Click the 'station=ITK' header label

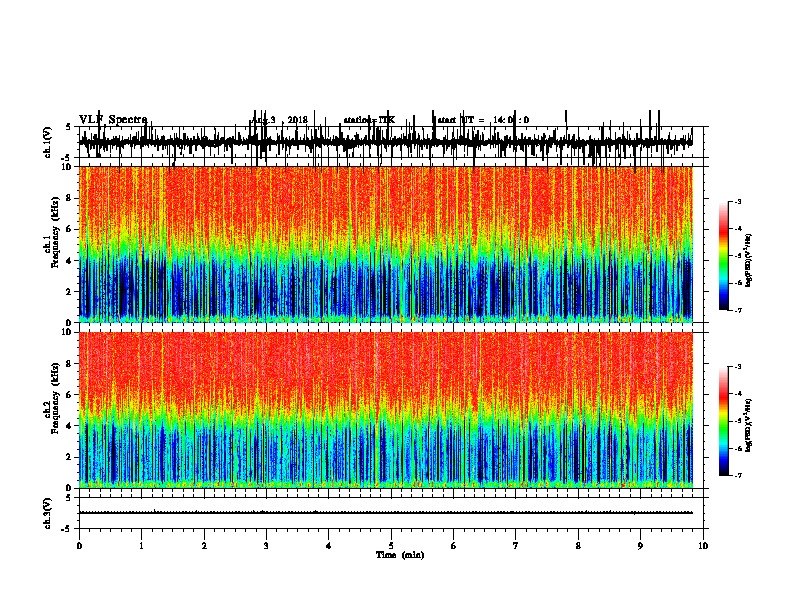tap(369, 120)
